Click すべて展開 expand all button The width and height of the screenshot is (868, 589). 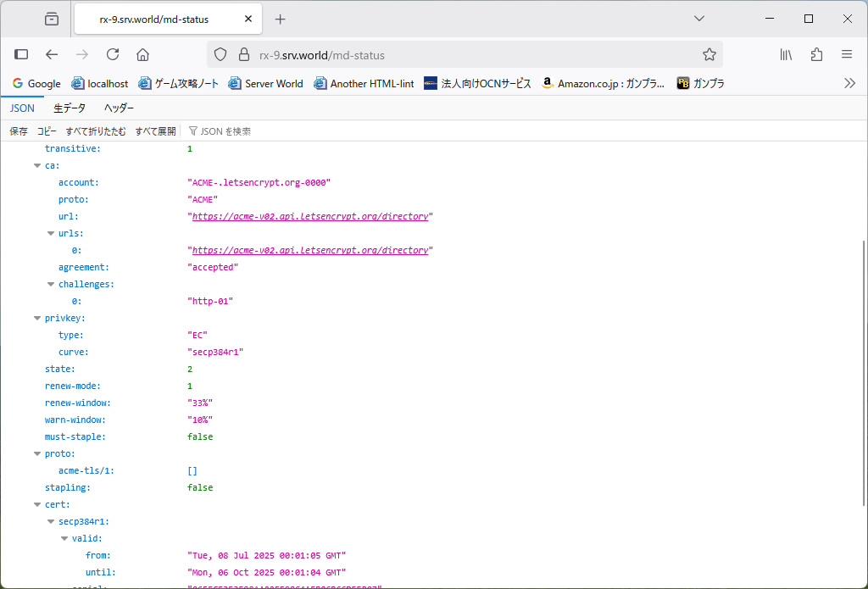(155, 131)
